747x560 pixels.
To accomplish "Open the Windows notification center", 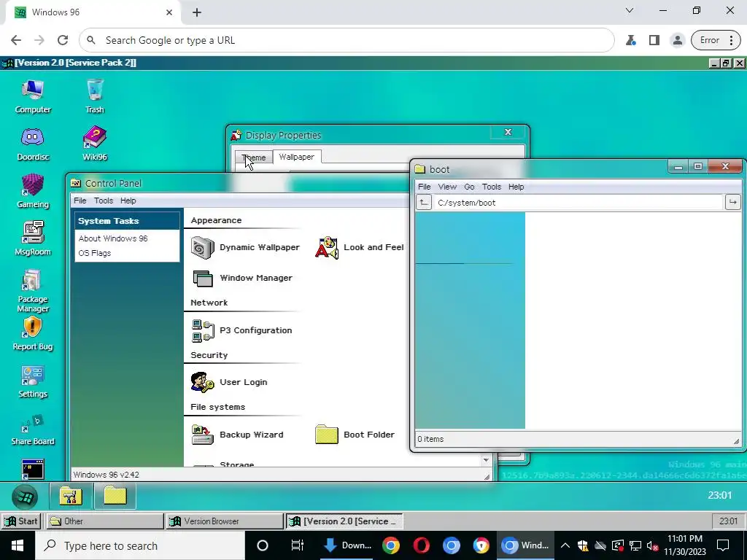I will coord(723,545).
